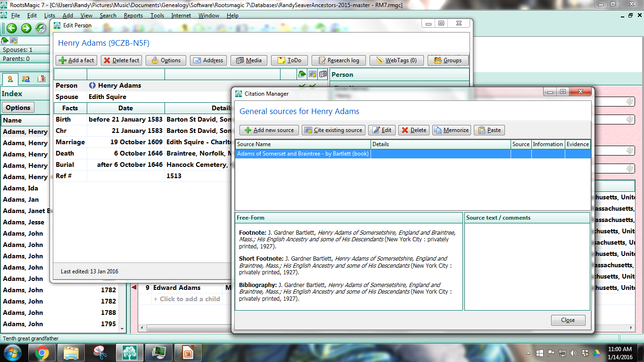The width and height of the screenshot is (644, 362).
Task: Close the Citation Manager with Close button
Action: pos(568,320)
